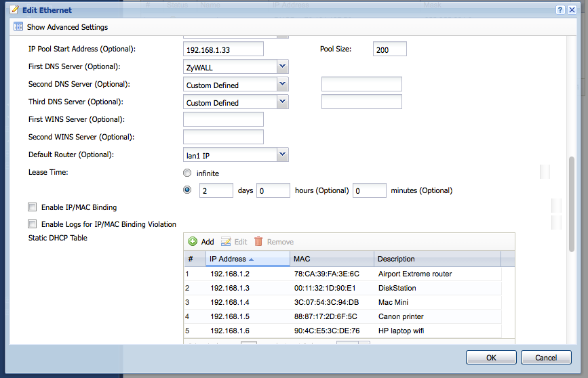This screenshot has height=378, width=588.
Task: Click the Remove trash icon
Action: tap(258, 242)
